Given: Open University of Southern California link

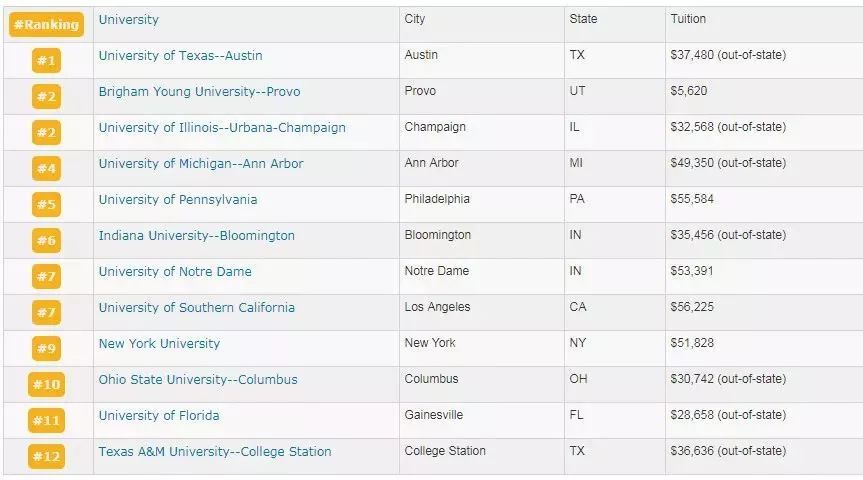Looking at the screenshot, I should click(196, 308).
